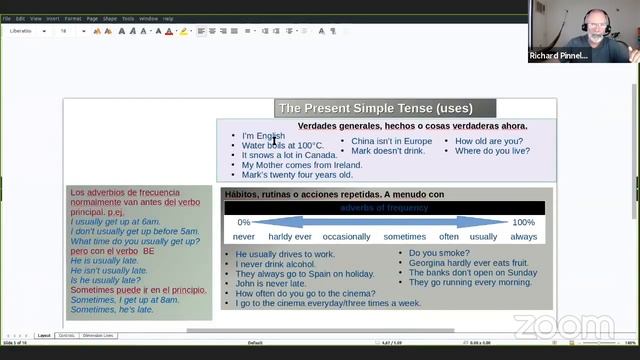640x360 pixels.
Task: Click the text 'He usually drives to work.'
Action: coord(285,254)
